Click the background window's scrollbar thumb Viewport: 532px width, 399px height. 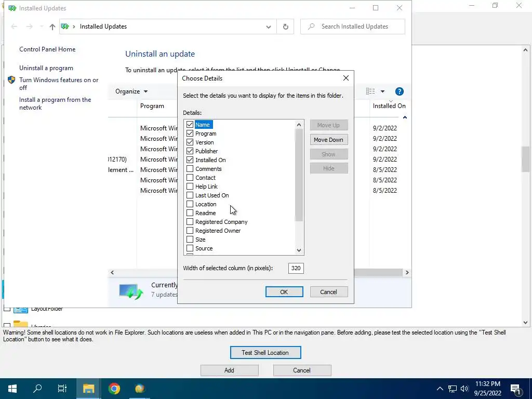525,159
